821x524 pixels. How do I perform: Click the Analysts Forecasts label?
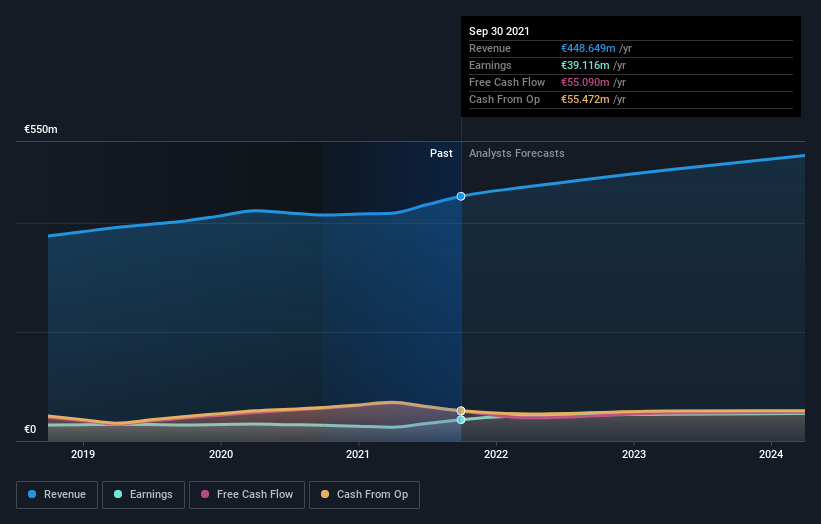[x=516, y=153]
